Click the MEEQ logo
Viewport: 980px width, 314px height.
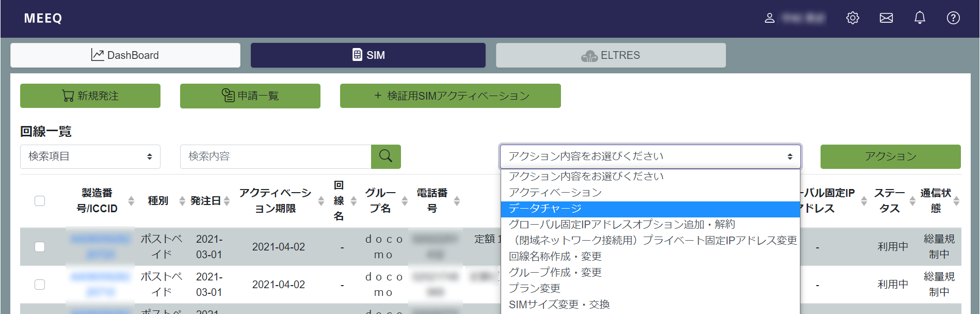[x=43, y=19]
